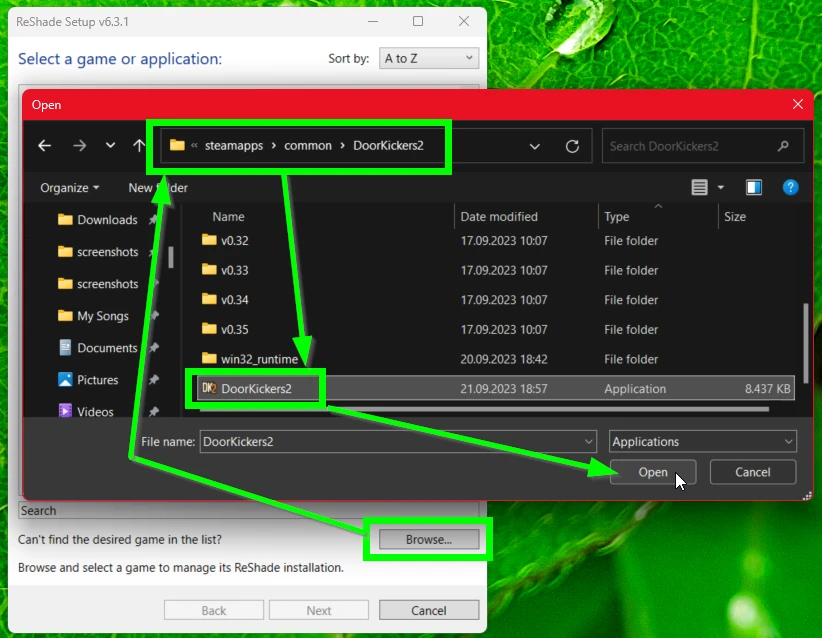Sort files by Name column
The height and width of the screenshot is (638, 822).
[x=228, y=217]
